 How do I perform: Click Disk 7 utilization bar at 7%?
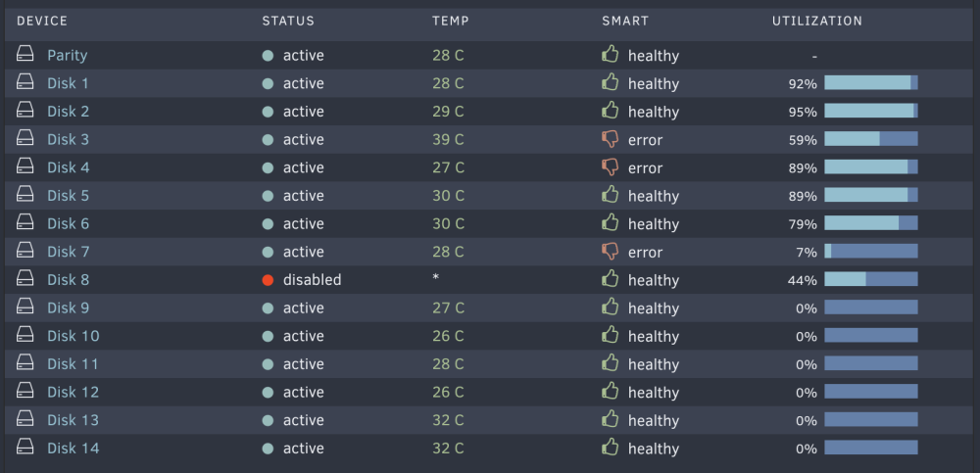(x=870, y=251)
